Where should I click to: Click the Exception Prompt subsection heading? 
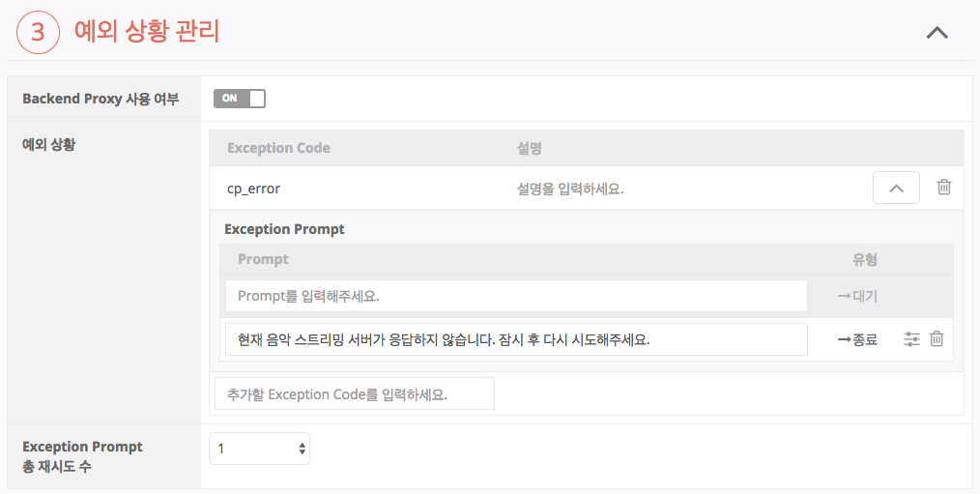click(284, 229)
